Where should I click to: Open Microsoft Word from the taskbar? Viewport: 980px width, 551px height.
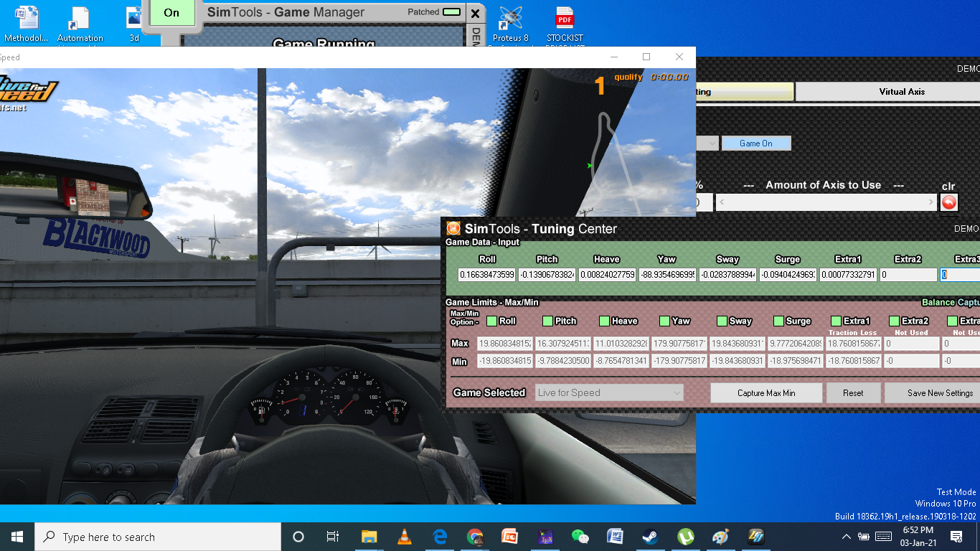pos(615,537)
